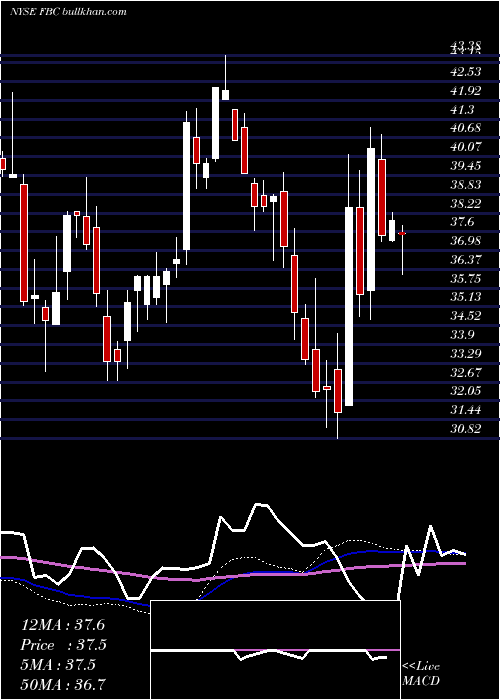Click the "12MA : 37.6" readout
Image resolution: width=500 pixels, height=700 pixels.
[x=63, y=625]
